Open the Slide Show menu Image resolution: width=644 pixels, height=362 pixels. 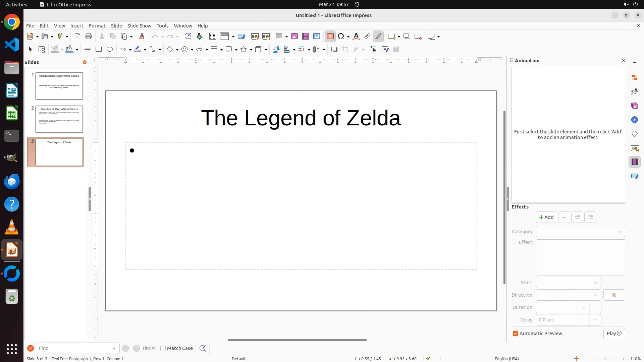(x=139, y=26)
